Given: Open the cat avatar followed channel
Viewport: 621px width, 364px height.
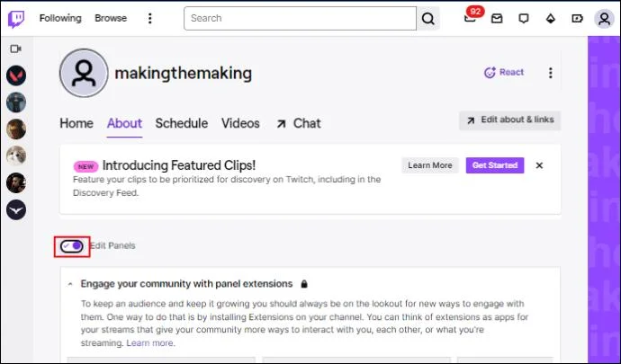Looking at the screenshot, I should [x=16, y=155].
